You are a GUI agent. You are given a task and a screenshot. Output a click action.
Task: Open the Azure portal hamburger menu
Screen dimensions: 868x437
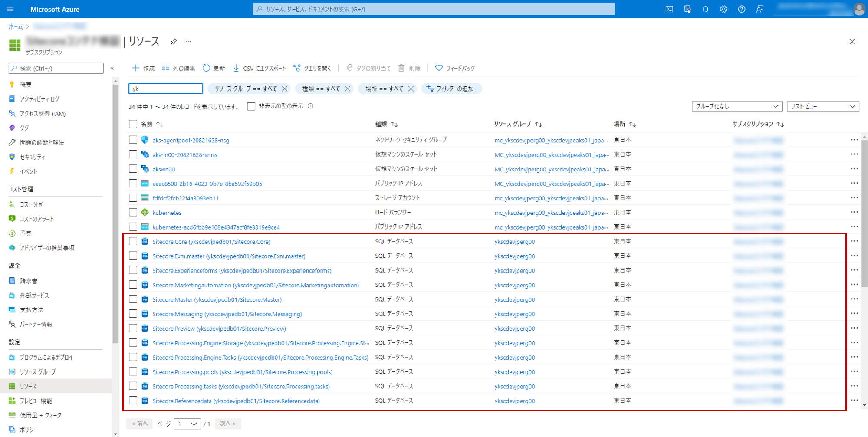click(x=10, y=9)
